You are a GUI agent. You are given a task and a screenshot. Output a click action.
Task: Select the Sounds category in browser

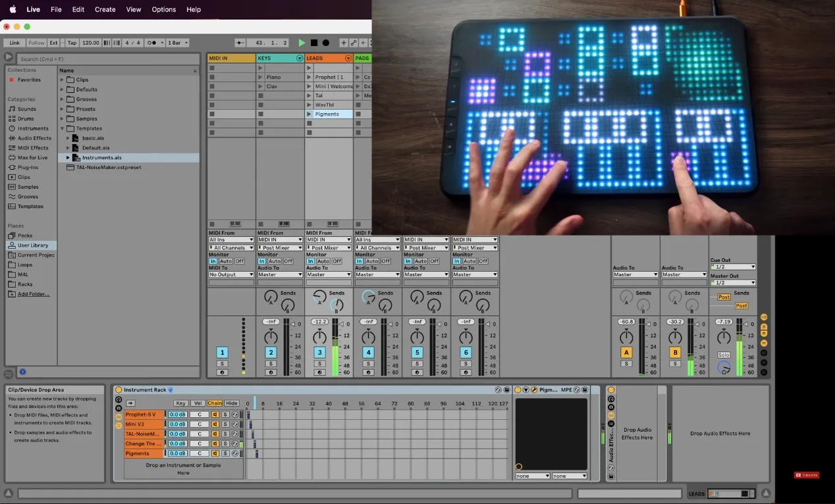(x=27, y=109)
